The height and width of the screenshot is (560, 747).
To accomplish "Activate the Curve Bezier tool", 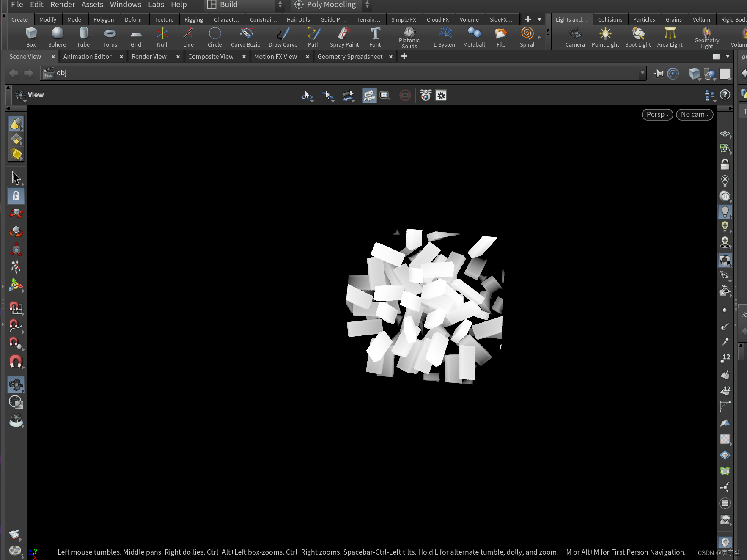I will pyautogui.click(x=247, y=37).
